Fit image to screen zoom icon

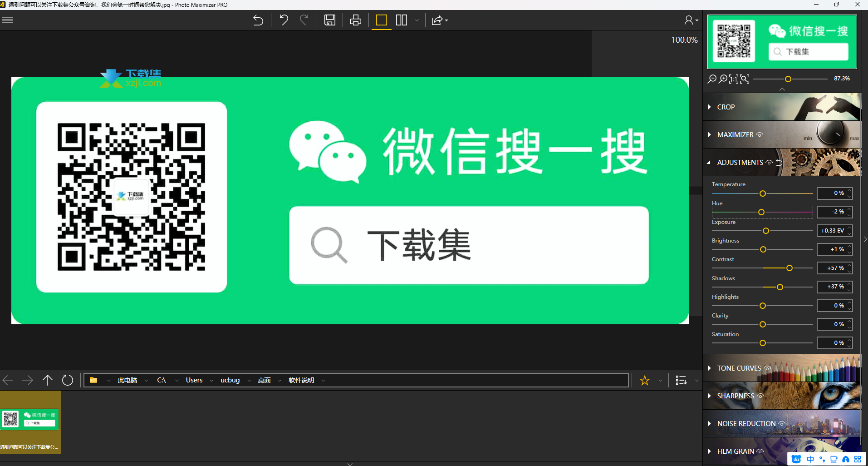(745, 79)
